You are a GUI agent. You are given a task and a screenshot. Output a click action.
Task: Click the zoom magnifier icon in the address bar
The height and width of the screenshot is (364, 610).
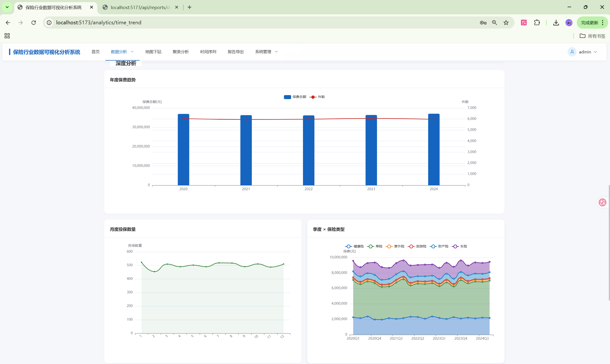(494, 23)
